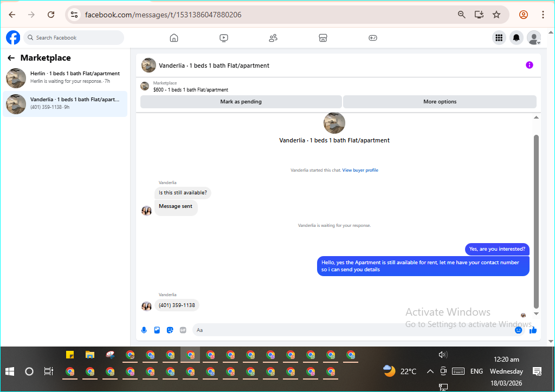Click Mark as pending button
The image size is (555, 392).
(x=241, y=102)
